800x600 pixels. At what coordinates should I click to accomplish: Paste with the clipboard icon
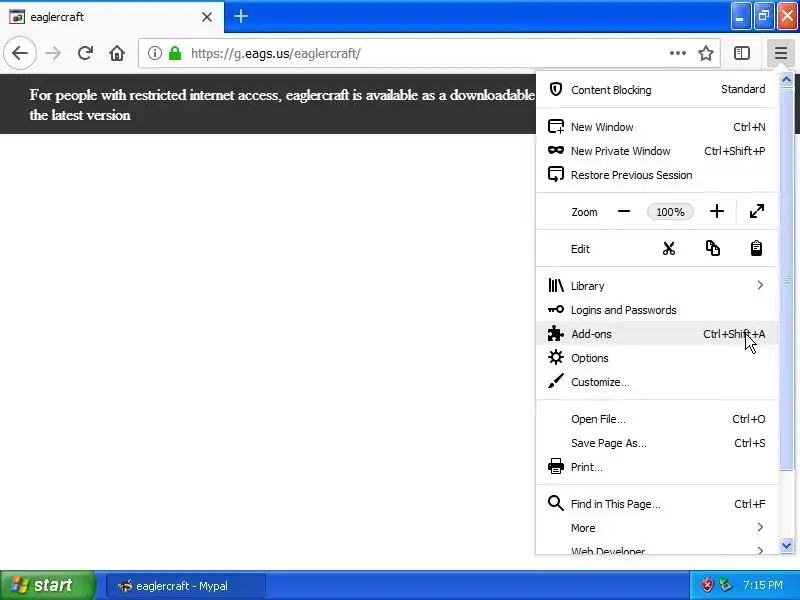click(756, 248)
